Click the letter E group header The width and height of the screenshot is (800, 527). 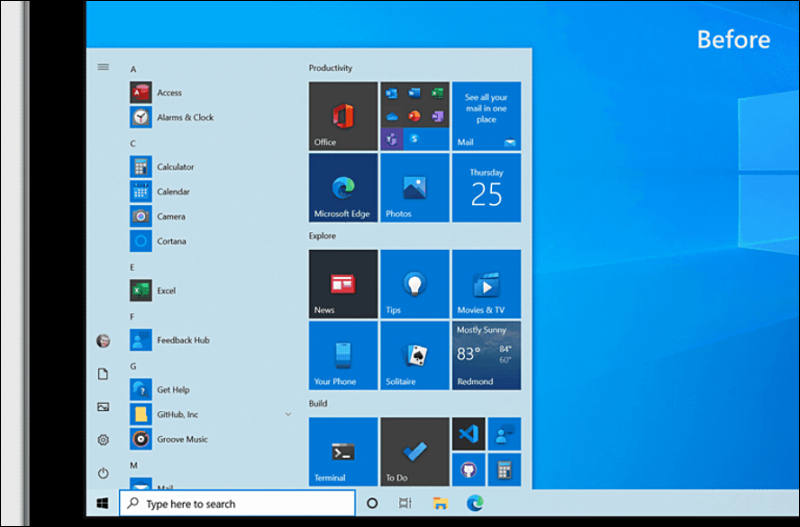(x=132, y=267)
